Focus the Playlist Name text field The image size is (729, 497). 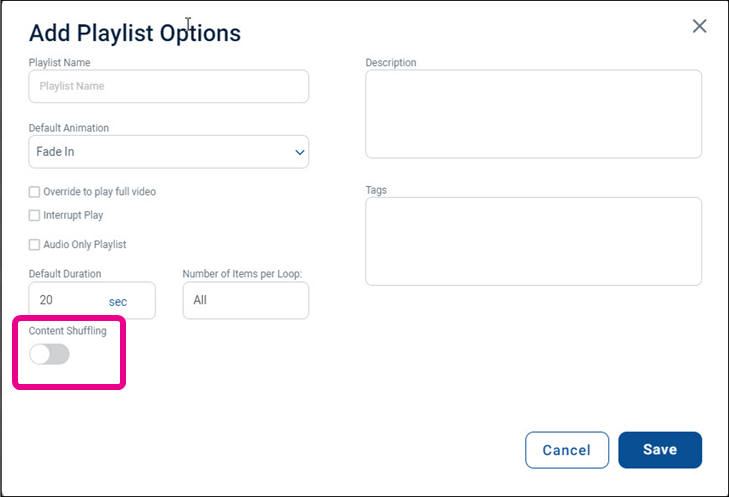tap(169, 86)
